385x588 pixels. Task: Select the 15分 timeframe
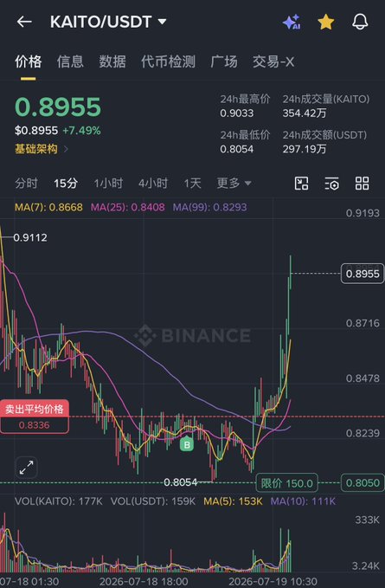click(66, 183)
